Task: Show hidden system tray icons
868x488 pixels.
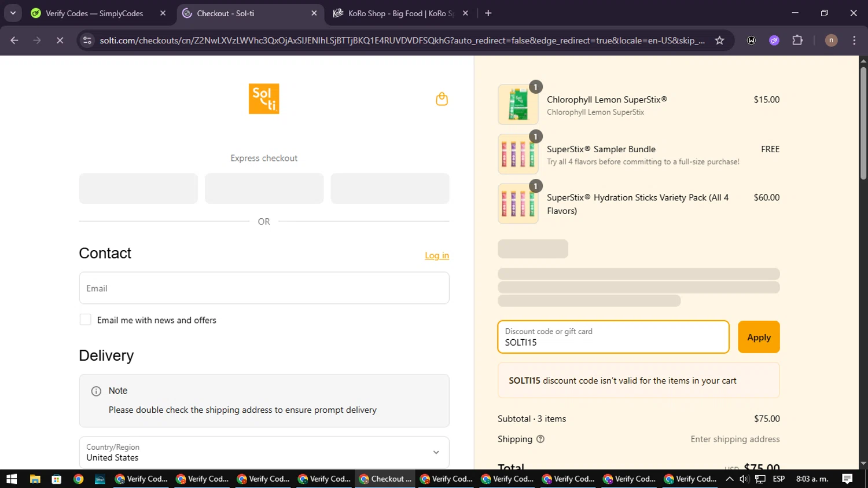Action: pyautogui.click(x=730, y=479)
